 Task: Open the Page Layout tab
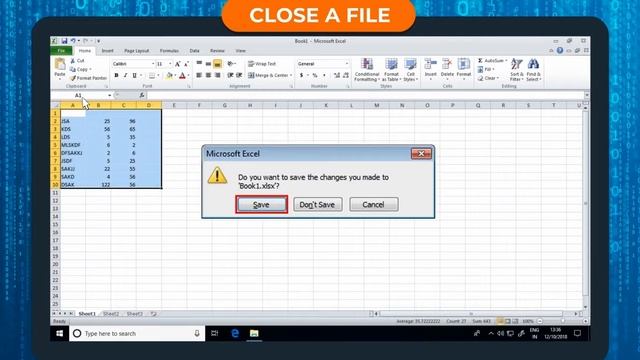137,51
